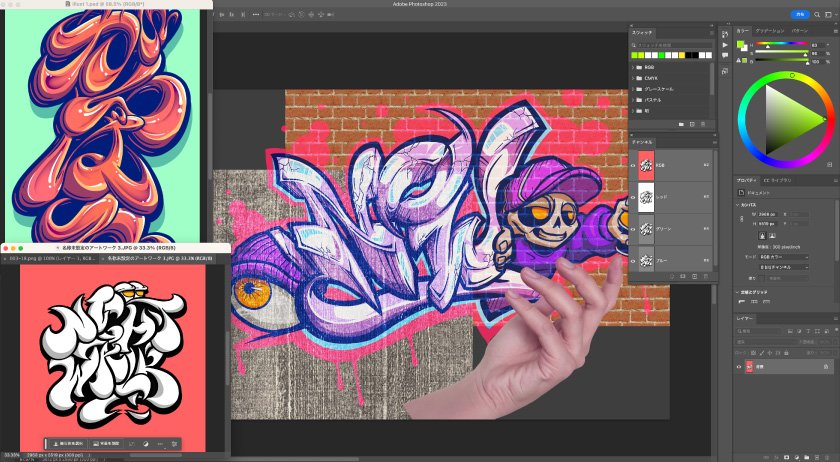Toggle visibility of the Background layer

pos(739,367)
